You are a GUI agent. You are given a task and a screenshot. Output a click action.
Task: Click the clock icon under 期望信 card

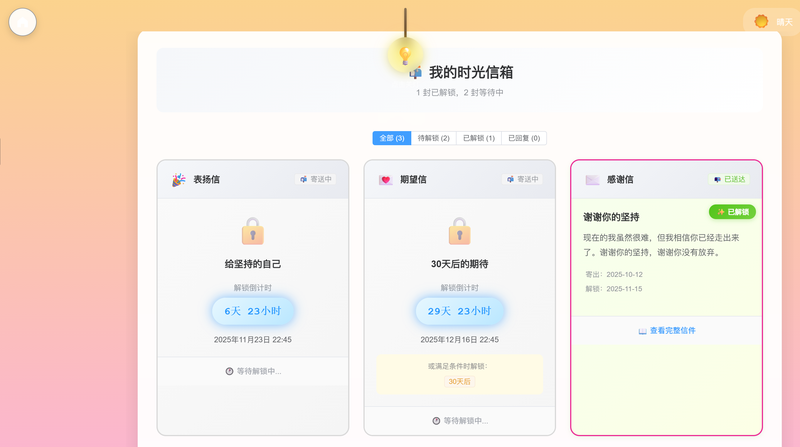(436, 421)
